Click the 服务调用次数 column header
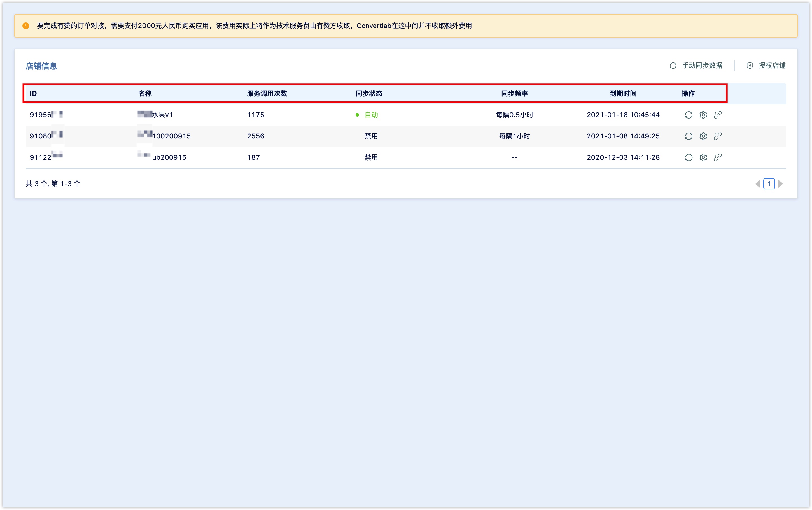This screenshot has height=510, width=812. 267,93
